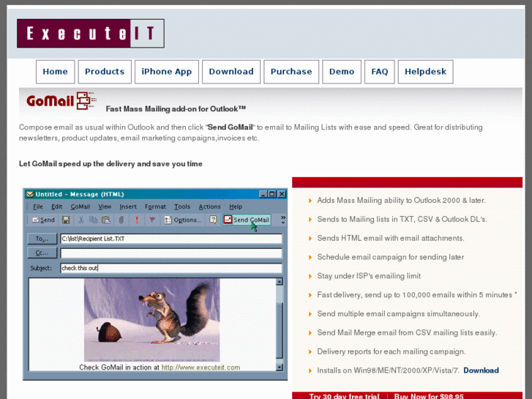Click the Subject field reading check this out
The height and width of the screenshot is (399, 532).
tap(171, 268)
